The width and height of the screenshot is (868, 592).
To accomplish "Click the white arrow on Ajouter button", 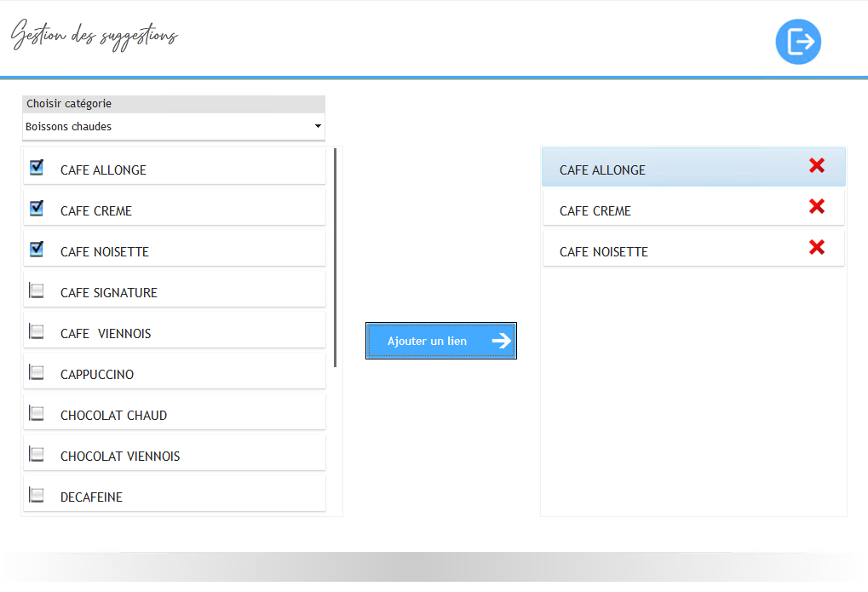I will [501, 341].
